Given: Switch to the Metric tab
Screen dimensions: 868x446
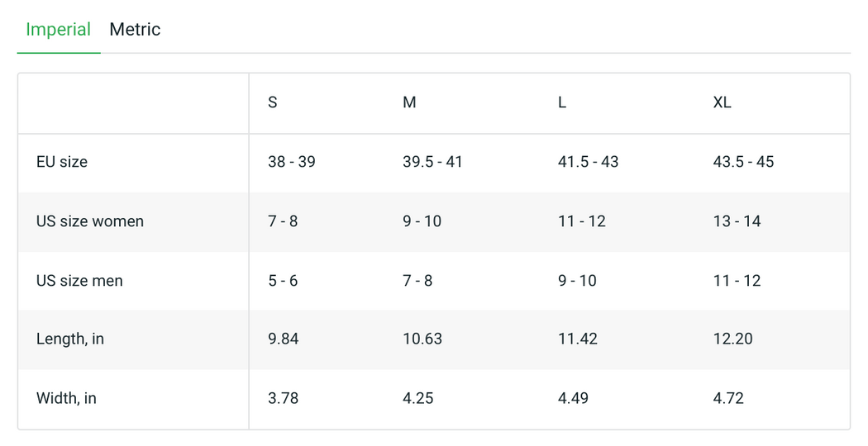Looking at the screenshot, I should pyautogui.click(x=135, y=30).
